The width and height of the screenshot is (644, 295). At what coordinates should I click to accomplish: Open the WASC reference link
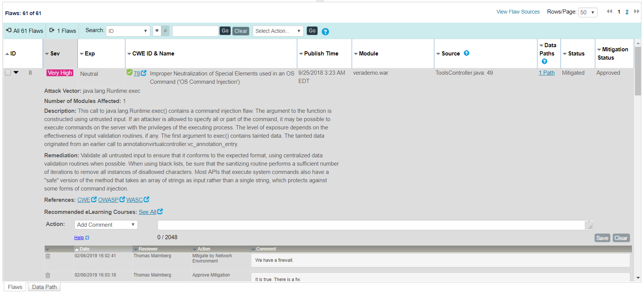(134, 200)
